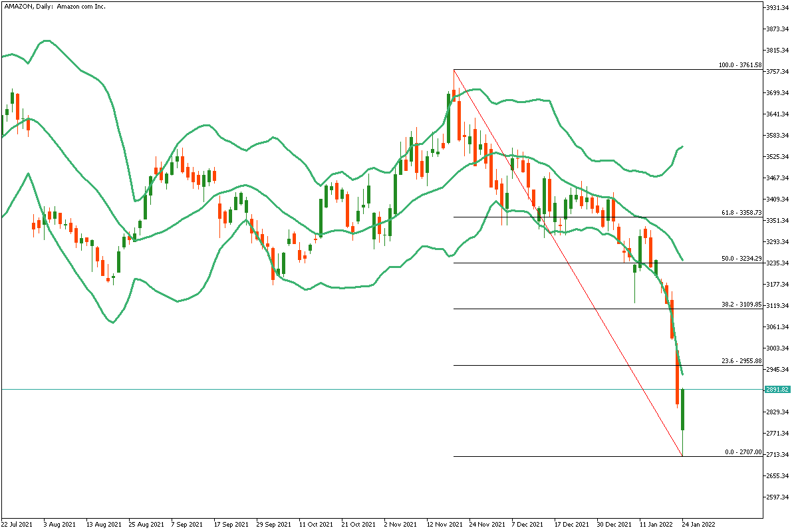The image size is (798, 532).
Task: Select the 22 Jul 2021 date label
Action: coord(17,524)
